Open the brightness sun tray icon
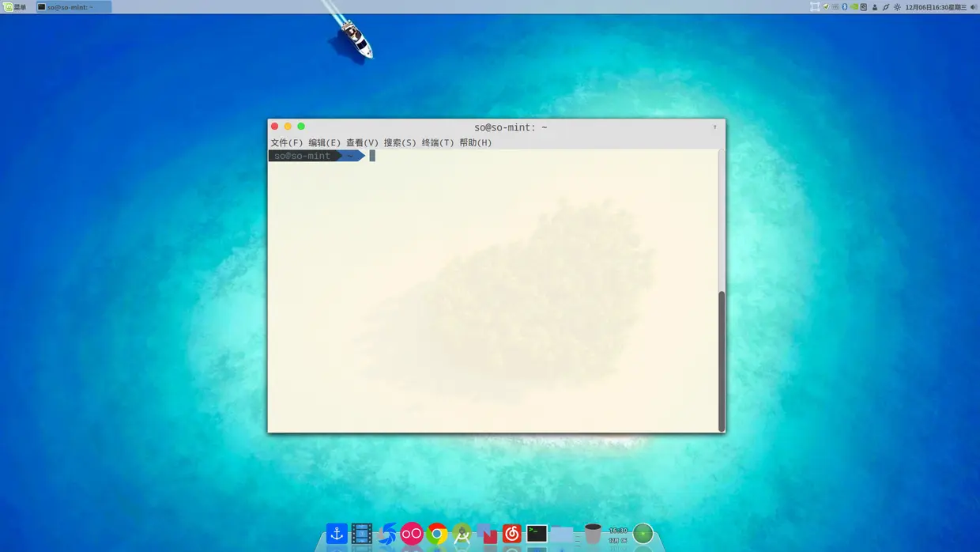Image resolution: width=980 pixels, height=552 pixels. (x=897, y=7)
